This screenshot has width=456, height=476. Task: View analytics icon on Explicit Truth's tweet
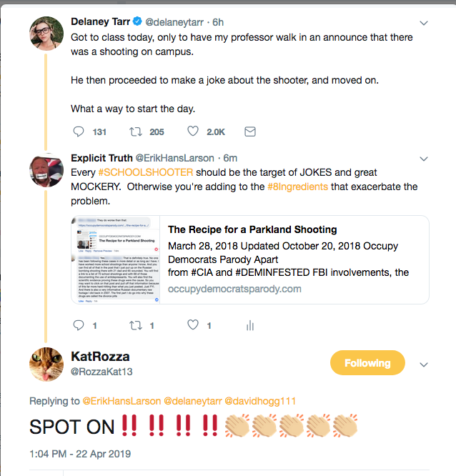[250, 325]
